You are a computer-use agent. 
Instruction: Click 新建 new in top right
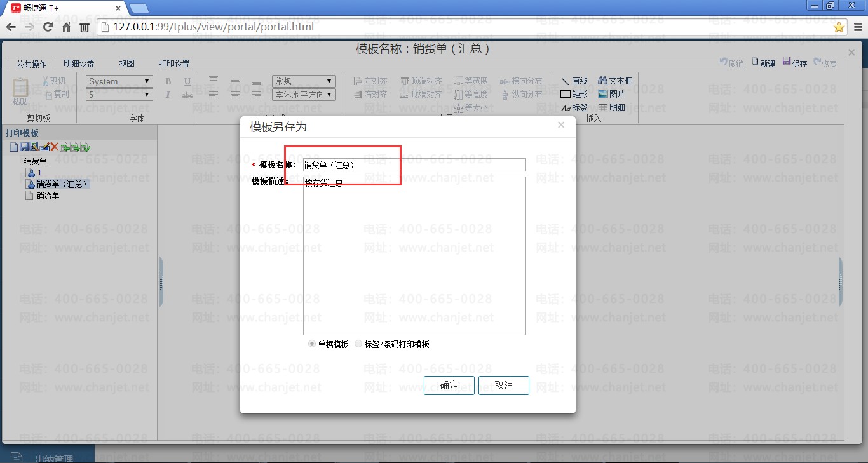[764, 63]
